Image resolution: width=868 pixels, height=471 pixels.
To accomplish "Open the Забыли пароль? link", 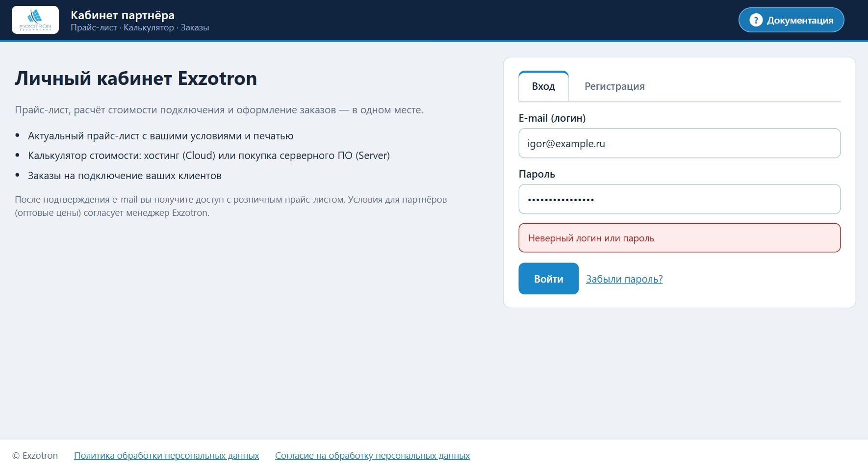I will [624, 279].
